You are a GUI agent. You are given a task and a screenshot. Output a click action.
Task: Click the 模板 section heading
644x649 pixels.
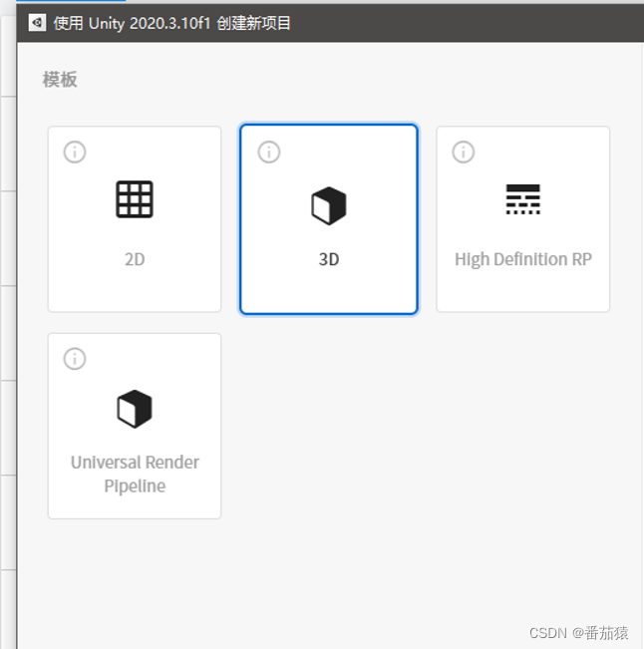tap(60, 79)
